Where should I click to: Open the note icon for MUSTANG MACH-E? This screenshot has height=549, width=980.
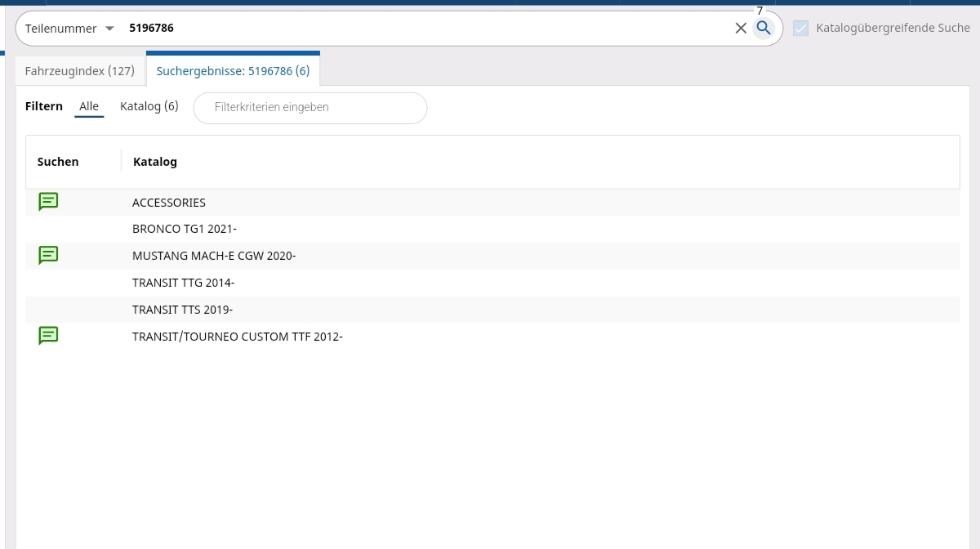tap(49, 256)
